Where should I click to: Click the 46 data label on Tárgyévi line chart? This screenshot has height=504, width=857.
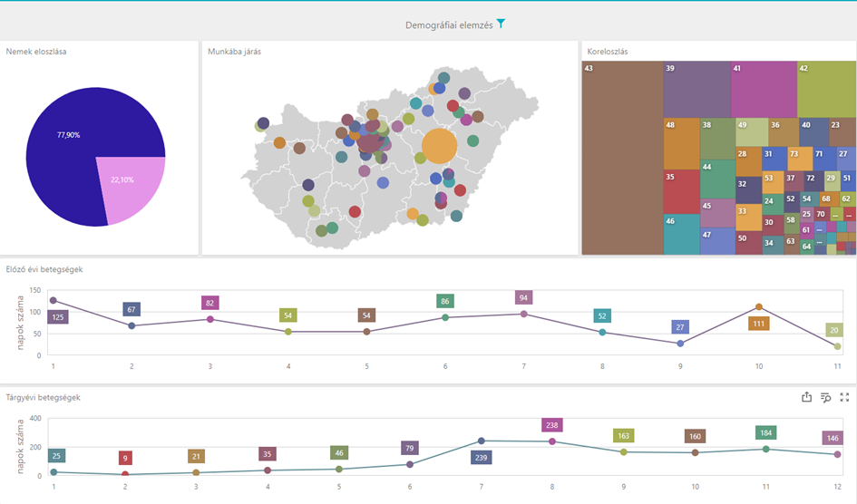(339, 452)
